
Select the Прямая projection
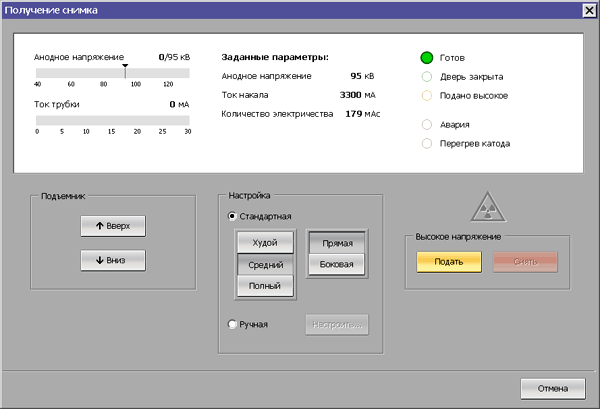(x=336, y=242)
